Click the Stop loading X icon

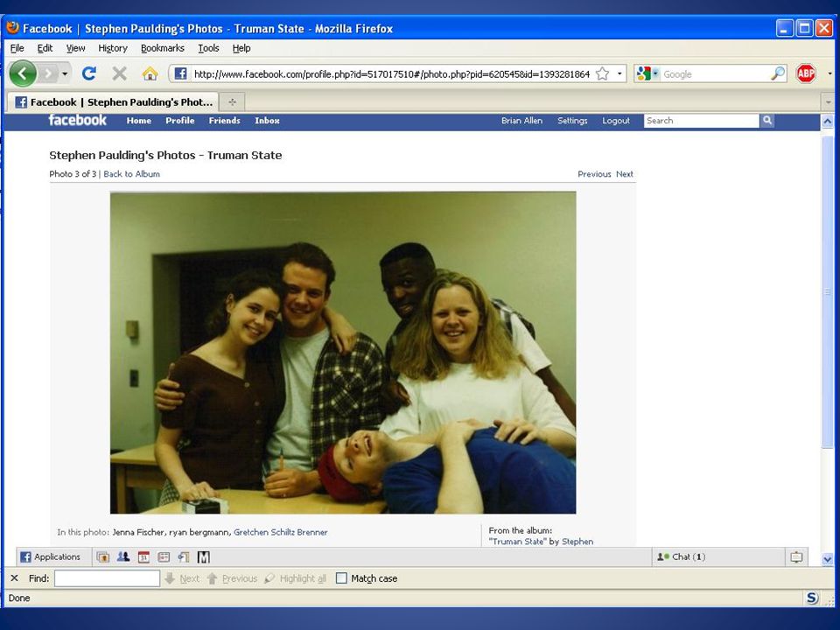[120, 73]
